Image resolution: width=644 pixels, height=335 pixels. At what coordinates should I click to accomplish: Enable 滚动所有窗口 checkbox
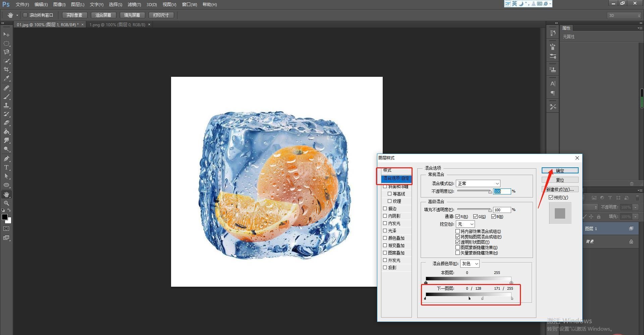tap(25, 15)
